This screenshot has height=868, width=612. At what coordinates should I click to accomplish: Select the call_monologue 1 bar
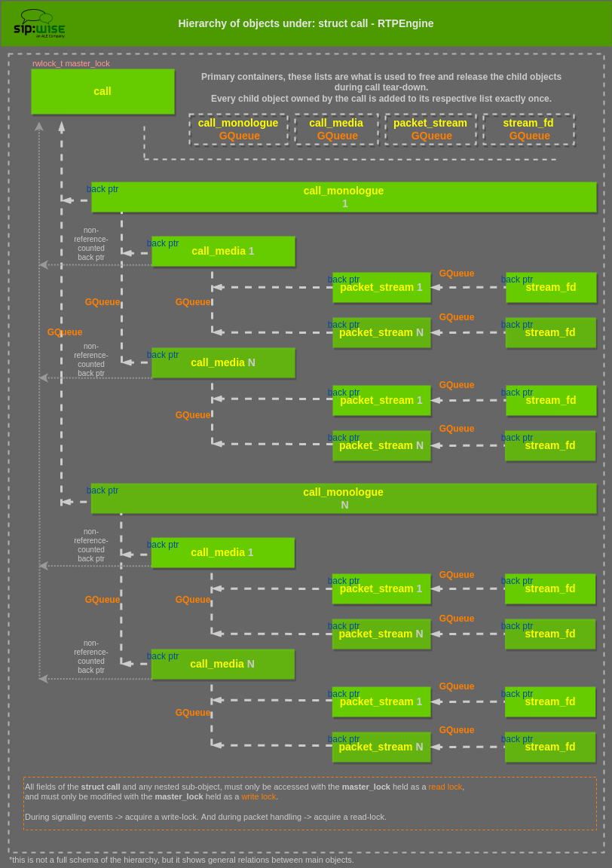point(344,197)
